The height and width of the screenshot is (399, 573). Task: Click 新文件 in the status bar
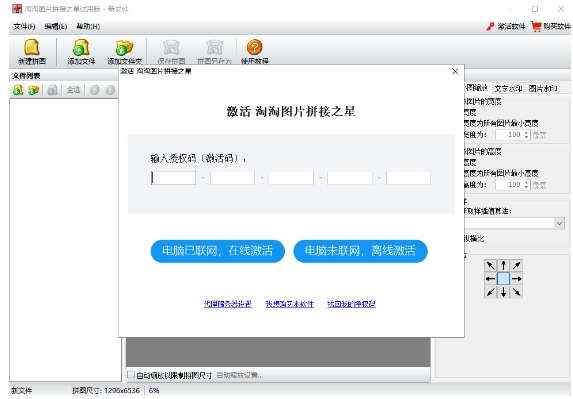click(x=22, y=391)
